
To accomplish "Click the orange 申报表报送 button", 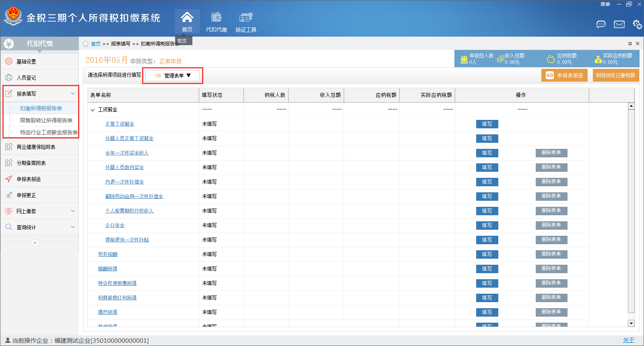I will click(564, 75).
